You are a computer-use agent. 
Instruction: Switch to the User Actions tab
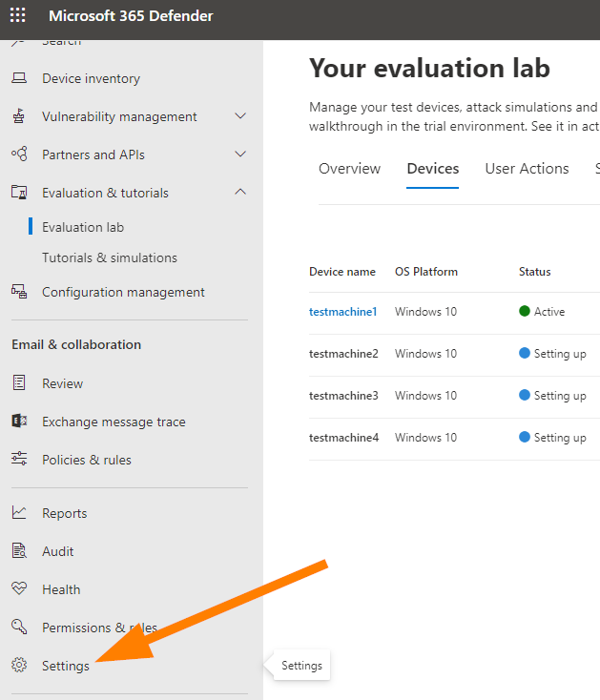click(527, 169)
